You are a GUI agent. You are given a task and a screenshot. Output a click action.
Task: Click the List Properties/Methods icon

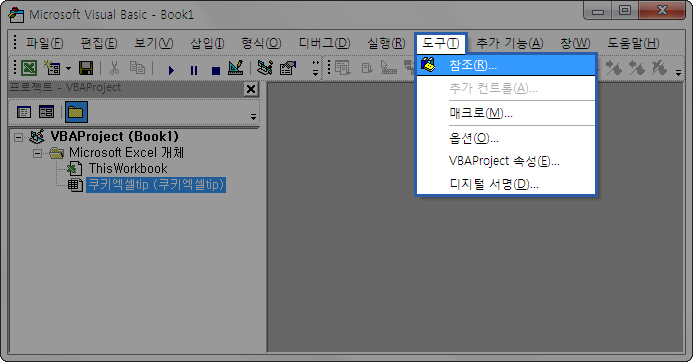tap(343, 68)
